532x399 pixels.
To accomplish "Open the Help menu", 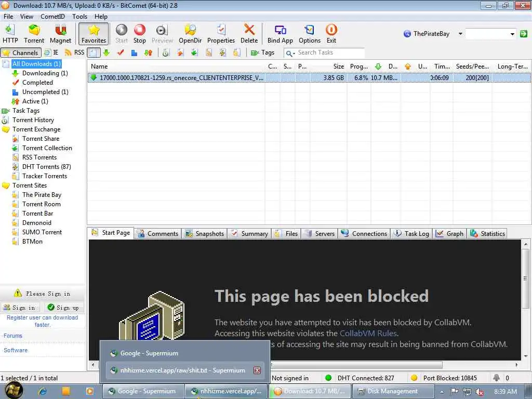I will [x=101, y=16].
